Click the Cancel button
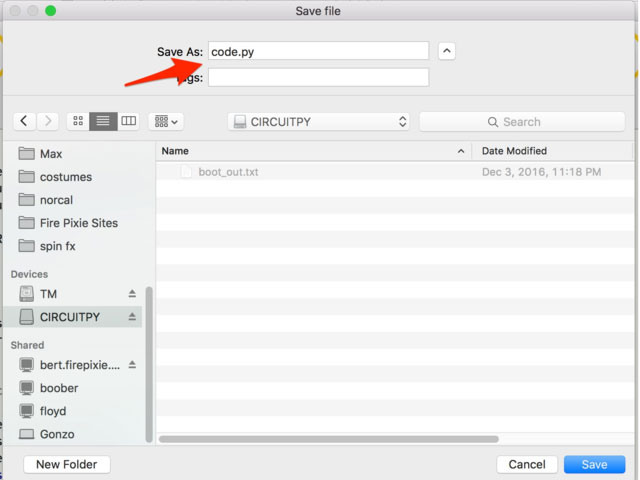Screen dimensions: 640x480 coord(527,464)
